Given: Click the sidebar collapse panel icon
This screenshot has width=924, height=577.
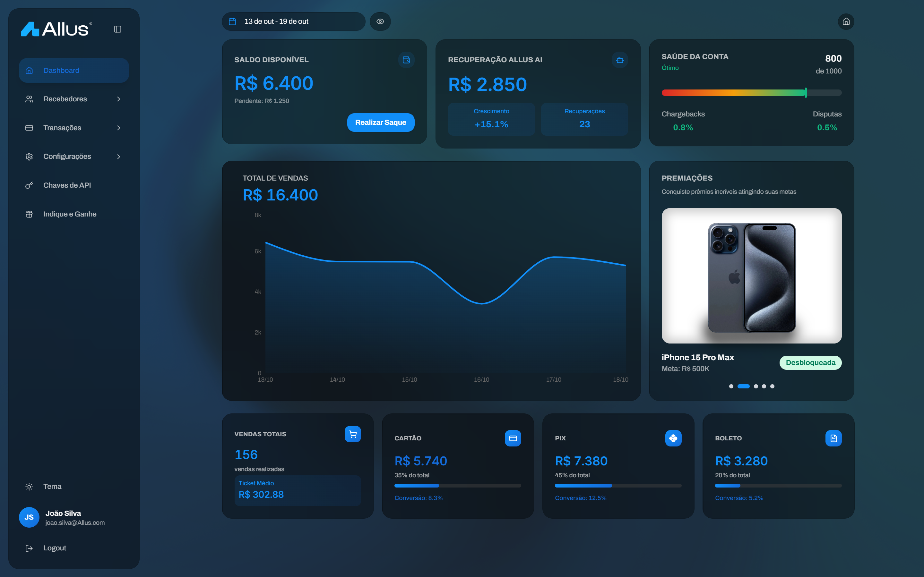Looking at the screenshot, I should [117, 29].
